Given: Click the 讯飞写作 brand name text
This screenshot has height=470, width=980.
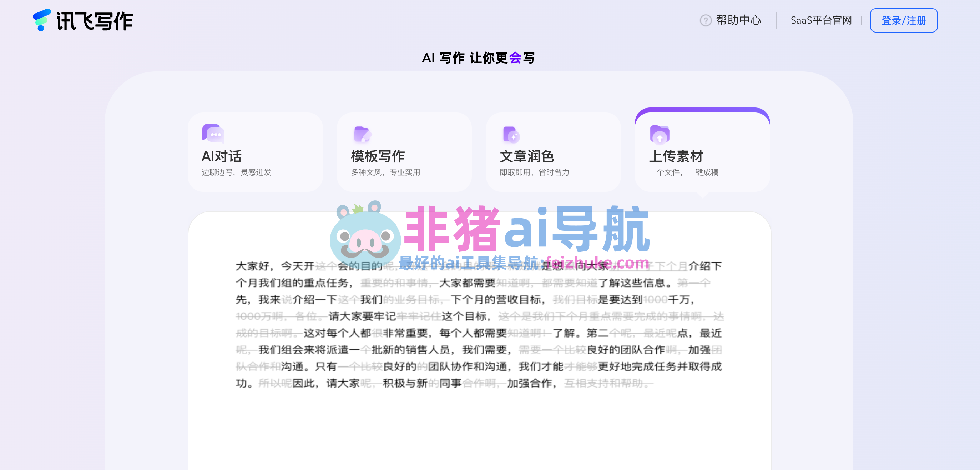Looking at the screenshot, I should (95, 21).
